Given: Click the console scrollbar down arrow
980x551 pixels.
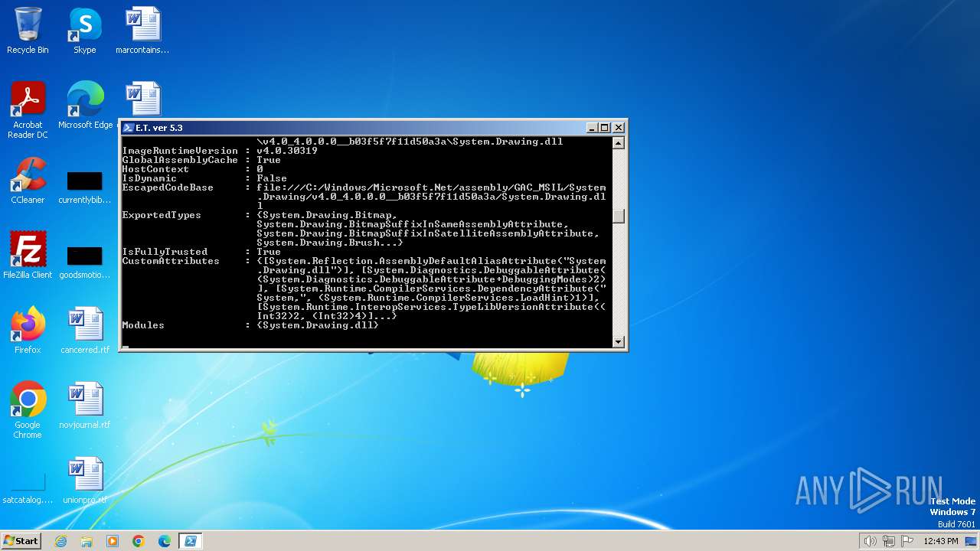Looking at the screenshot, I should coord(619,341).
